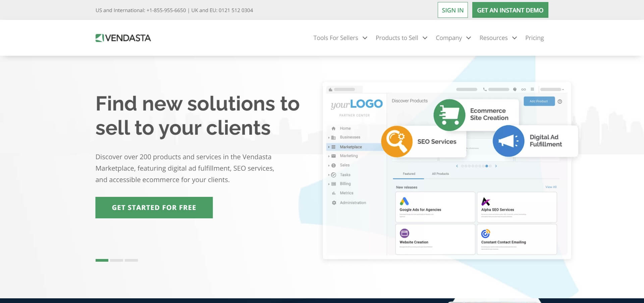Click the Sales icon in sidebar

point(333,165)
